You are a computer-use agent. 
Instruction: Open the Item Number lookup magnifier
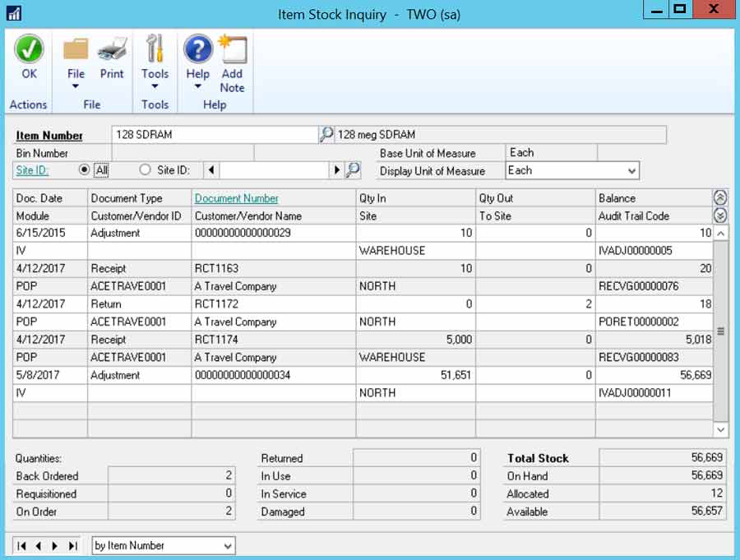pos(326,134)
